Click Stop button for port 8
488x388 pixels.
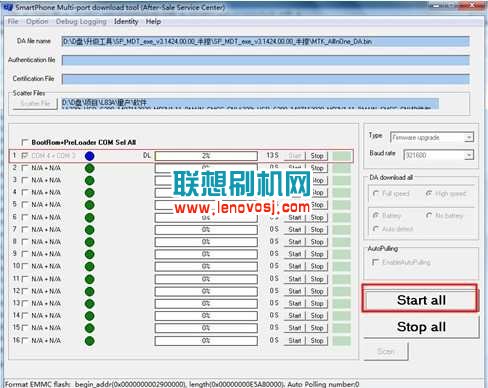(317, 242)
